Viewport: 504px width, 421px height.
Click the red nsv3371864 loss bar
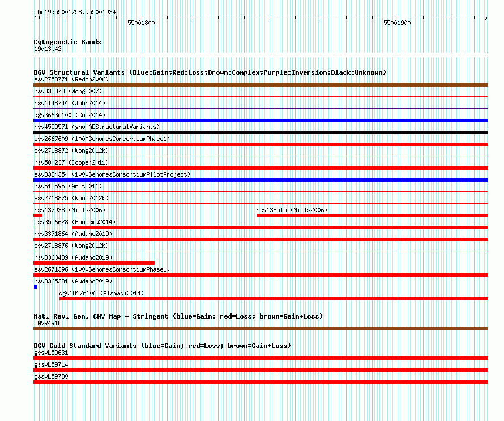(260, 239)
